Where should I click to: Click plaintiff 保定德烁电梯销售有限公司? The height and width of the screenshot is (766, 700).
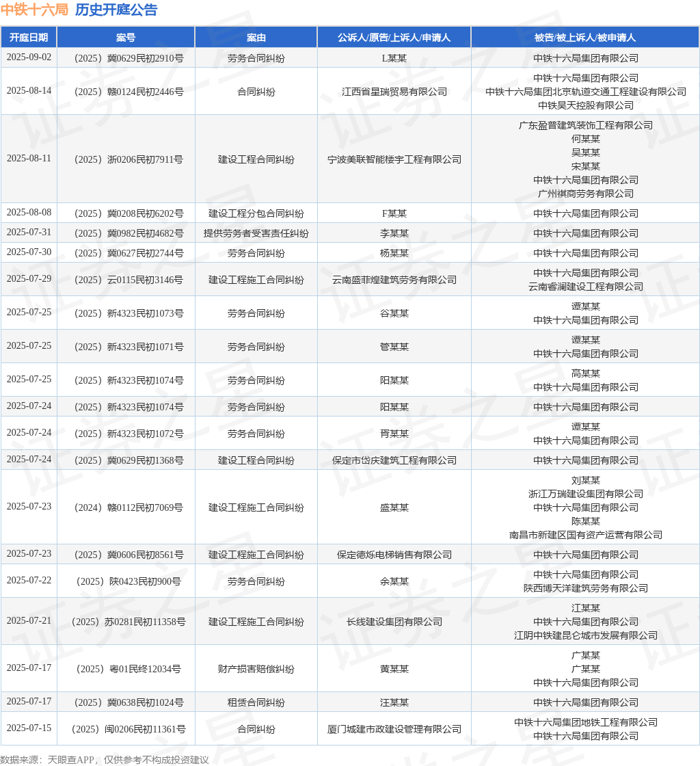394,555
